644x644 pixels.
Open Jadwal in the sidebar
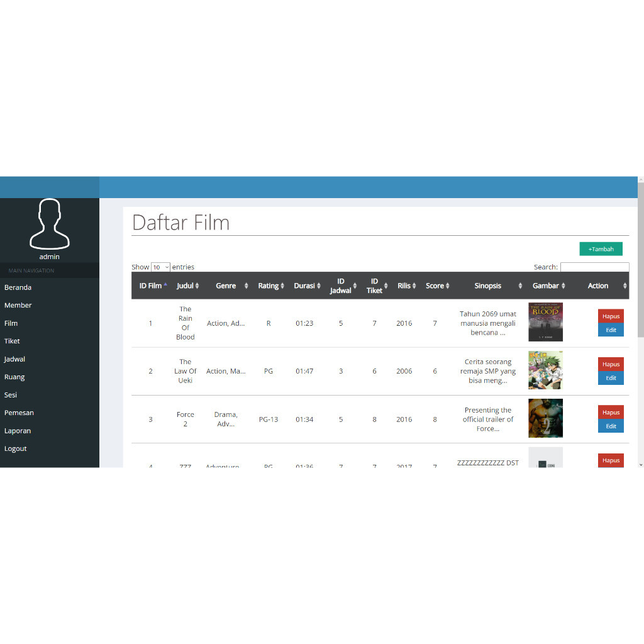[15, 359]
